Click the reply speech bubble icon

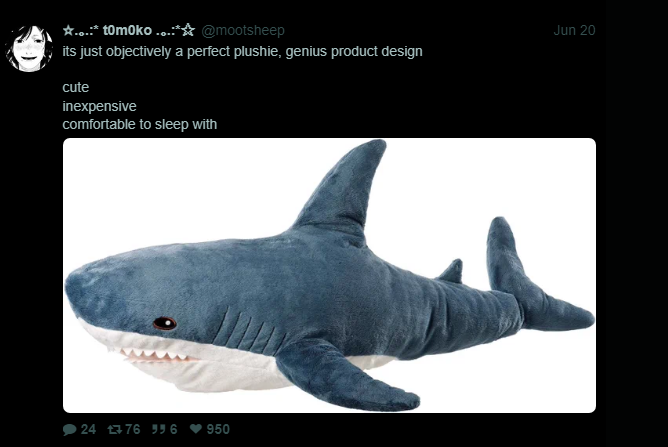click(x=69, y=429)
